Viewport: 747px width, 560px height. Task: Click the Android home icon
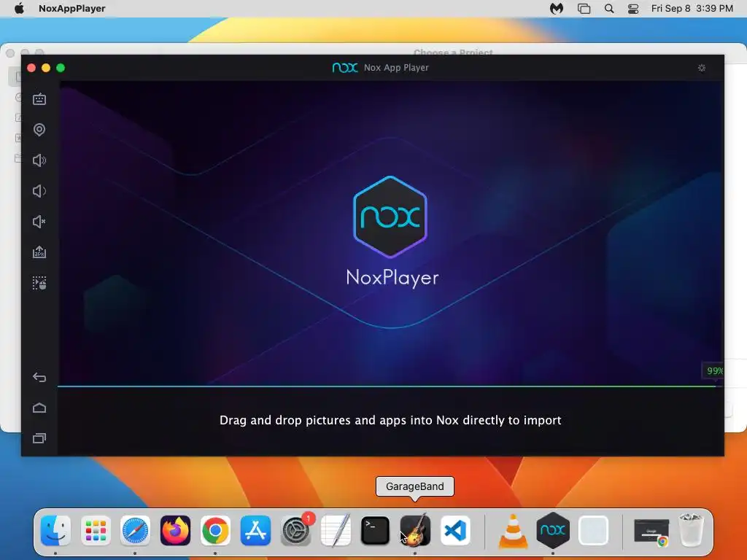(x=39, y=408)
